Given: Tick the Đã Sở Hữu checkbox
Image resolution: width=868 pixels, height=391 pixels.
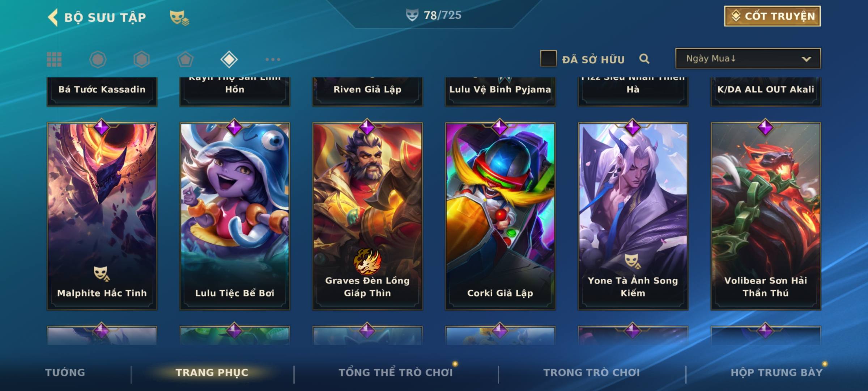Looking at the screenshot, I should coord(548,58).
